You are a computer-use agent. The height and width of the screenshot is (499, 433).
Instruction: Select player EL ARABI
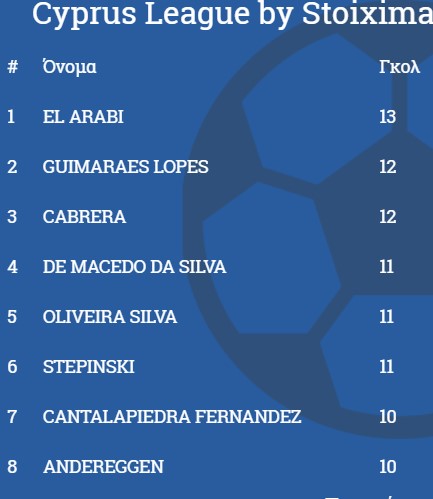[83, 117]
